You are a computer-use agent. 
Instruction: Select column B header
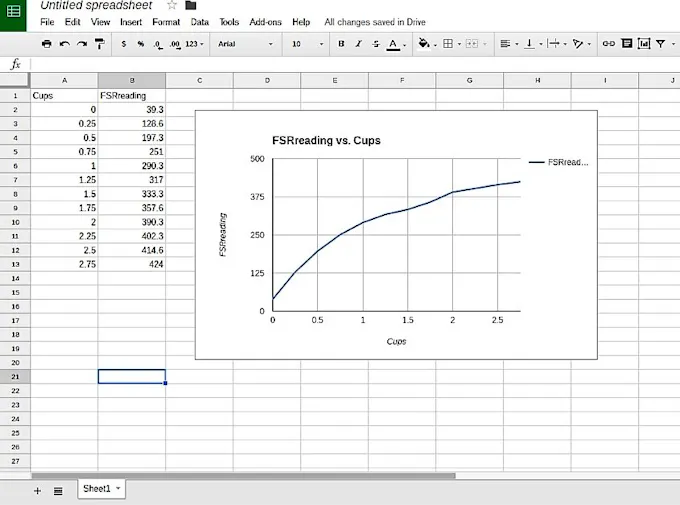(x=132, y=80)
